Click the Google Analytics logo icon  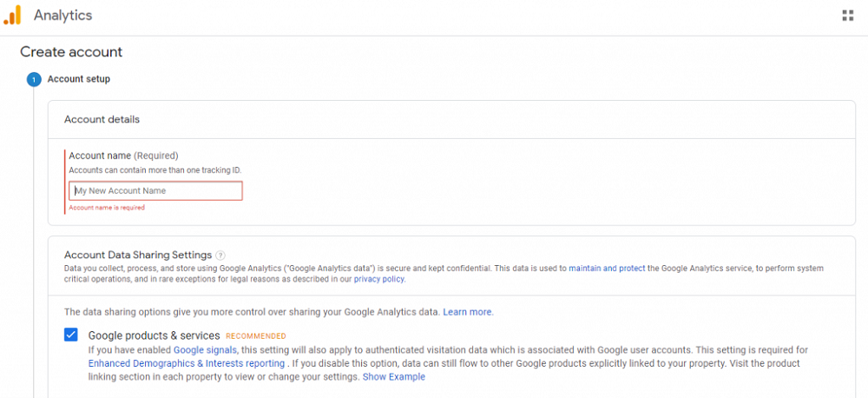(x=12, y=15)
